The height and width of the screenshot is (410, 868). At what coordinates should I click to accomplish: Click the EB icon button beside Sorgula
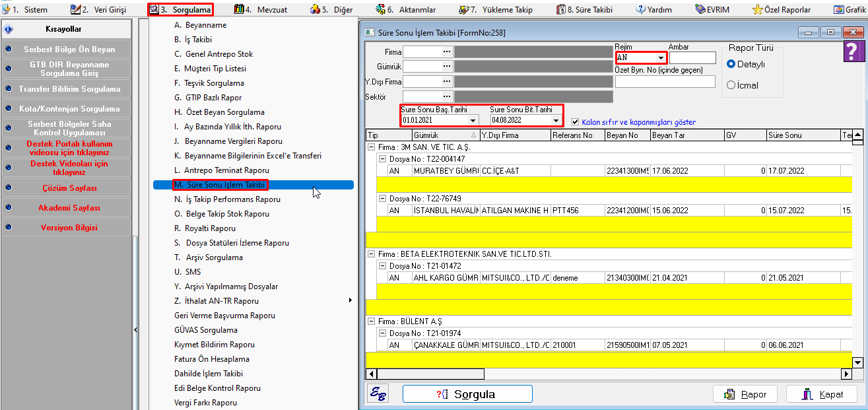(x=378, y=394)
